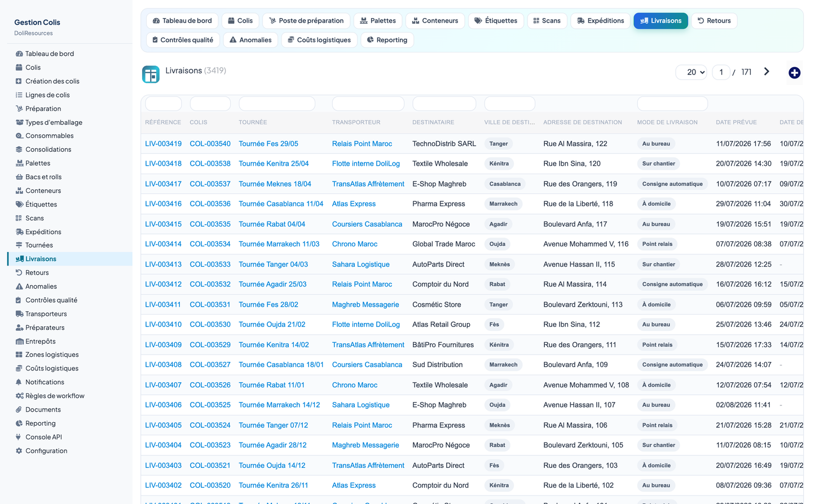This screenshot has width=815, height=504.
Task: Click the Création des colis plus icon
Action: 19,81
